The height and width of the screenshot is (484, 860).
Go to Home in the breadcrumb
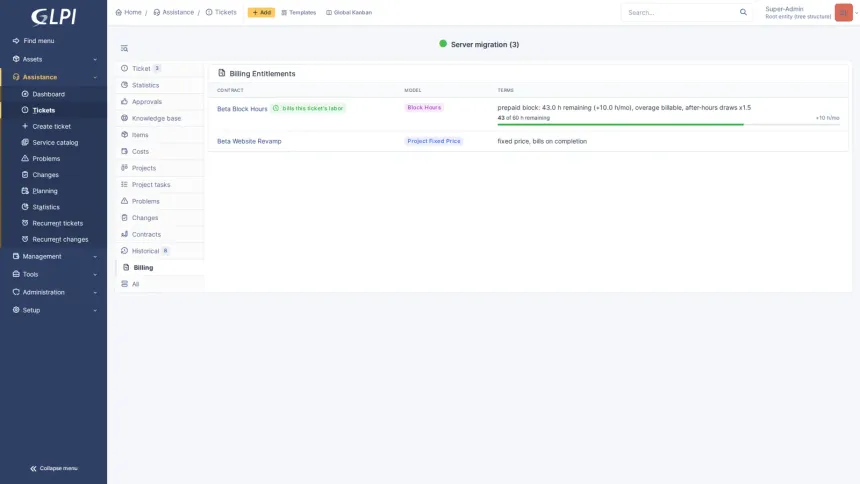(128, 12)
